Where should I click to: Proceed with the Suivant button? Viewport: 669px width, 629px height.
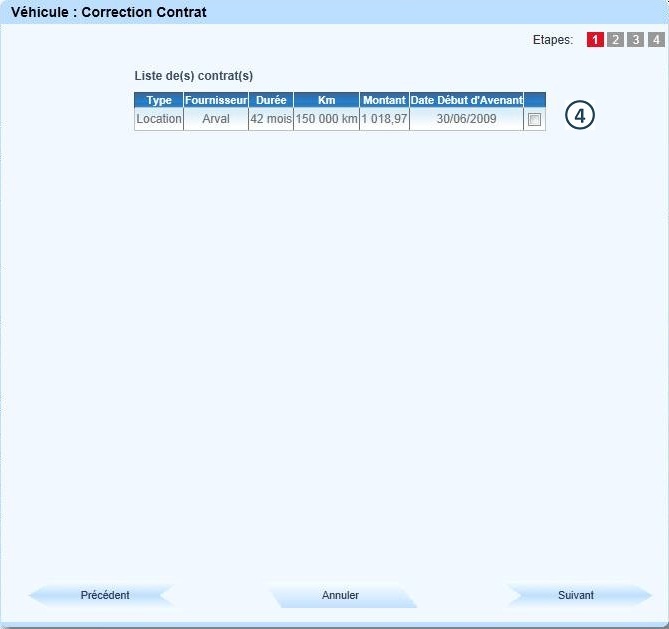point(576,595)
